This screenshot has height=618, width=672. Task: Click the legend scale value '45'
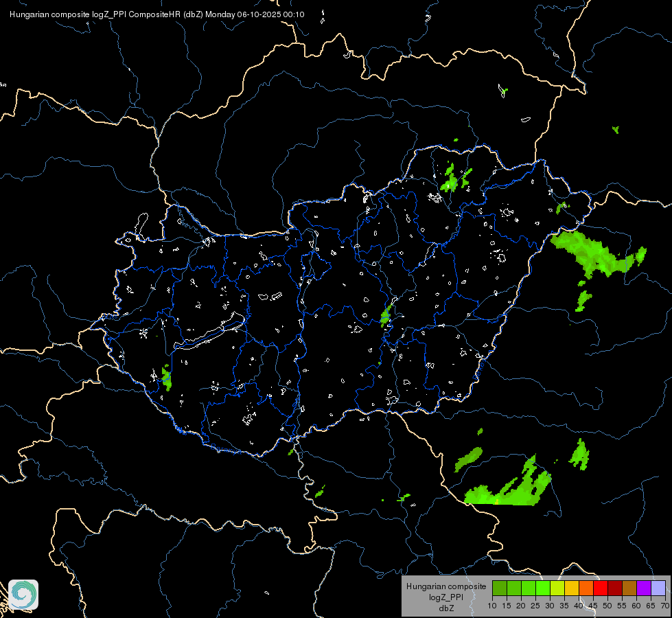[x=592, y=606]
